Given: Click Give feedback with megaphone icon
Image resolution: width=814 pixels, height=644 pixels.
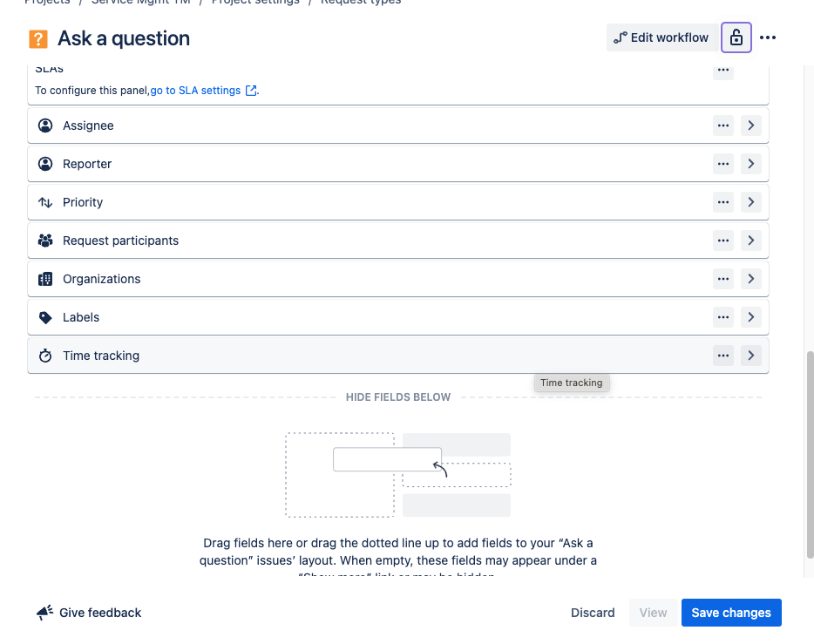Looking at the screenshot, I should click(x=89, y=613).
